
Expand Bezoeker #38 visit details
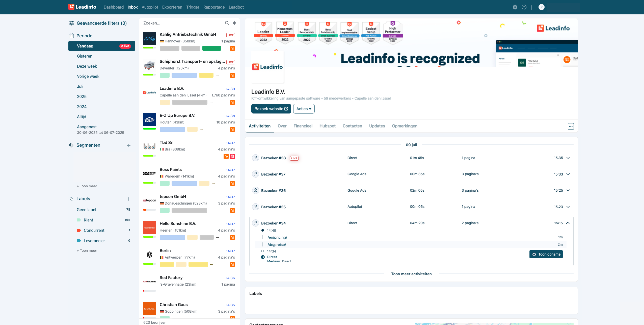coord(568,158)
